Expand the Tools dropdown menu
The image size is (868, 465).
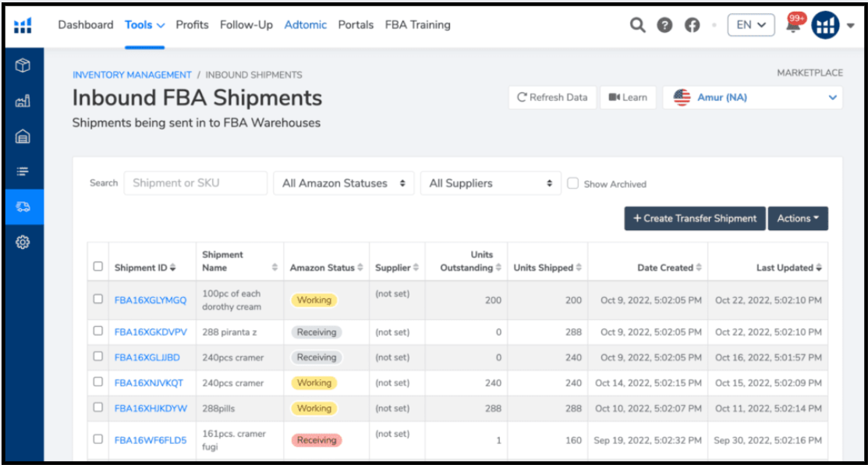[x=144, y=25]
